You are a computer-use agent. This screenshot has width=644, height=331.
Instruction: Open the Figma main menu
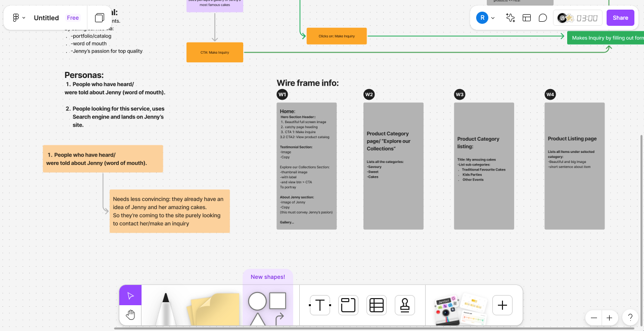(x=19, y=18)
